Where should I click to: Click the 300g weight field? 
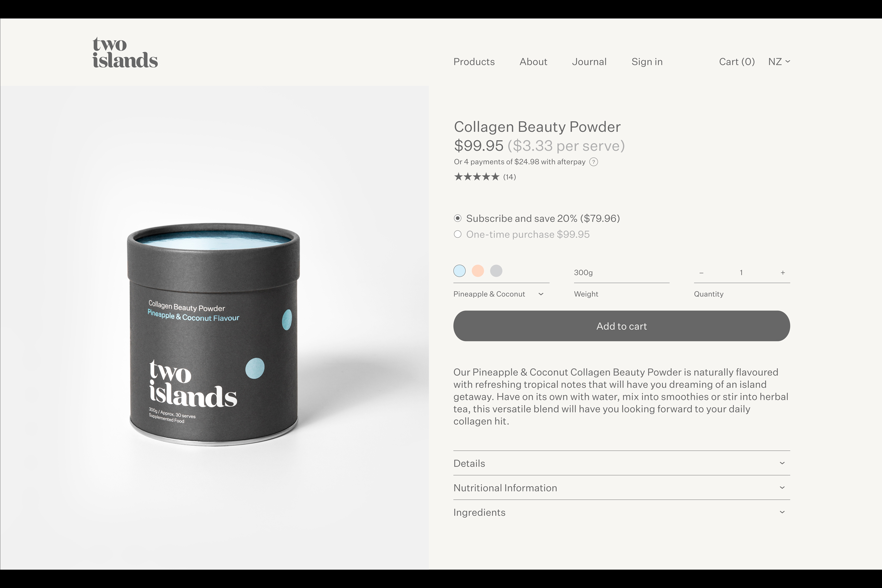(x=621, y=273)
